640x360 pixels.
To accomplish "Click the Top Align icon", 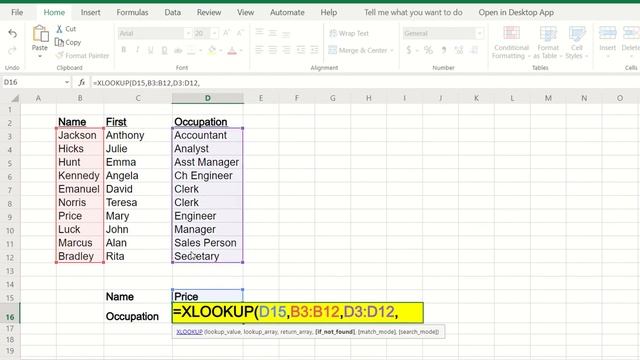I will [260, 32].
